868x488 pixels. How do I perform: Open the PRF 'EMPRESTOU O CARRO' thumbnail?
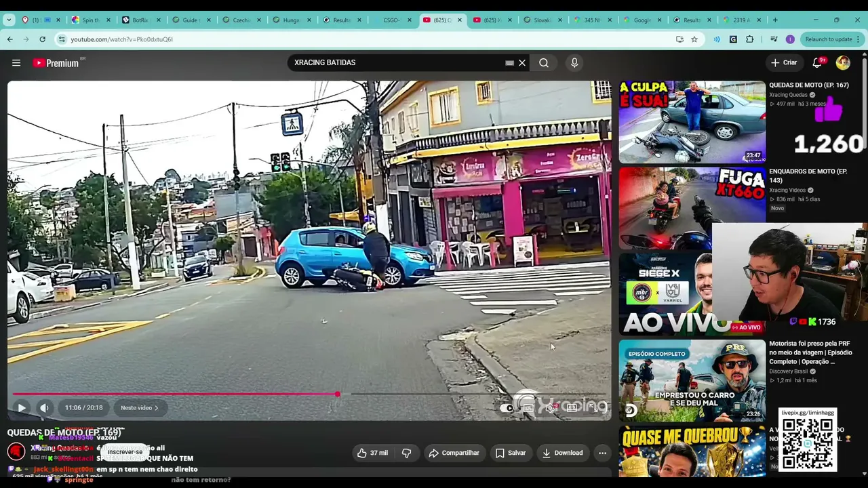click(x=692, y=380)
